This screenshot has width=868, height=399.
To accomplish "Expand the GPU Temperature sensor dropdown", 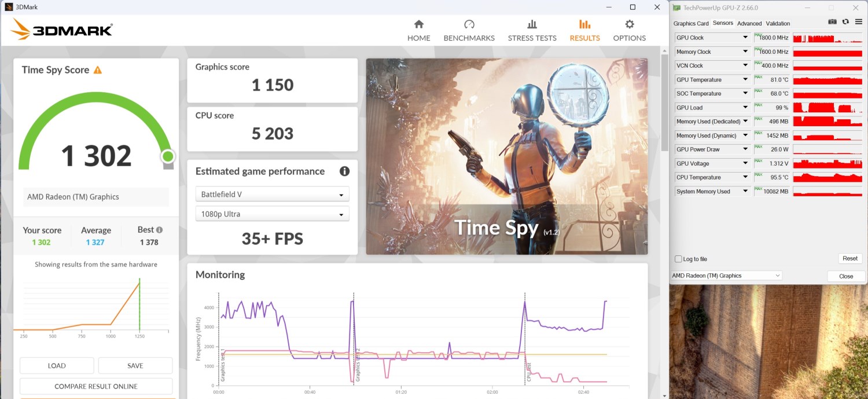I will pyautogui.click(x=745, y=79).
